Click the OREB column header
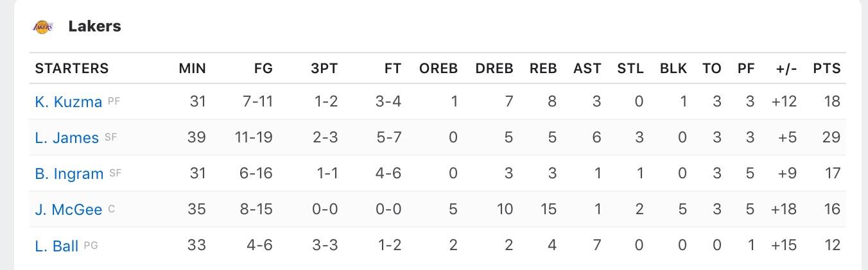Screen dimensions: 868x270 tap(438, 69)
